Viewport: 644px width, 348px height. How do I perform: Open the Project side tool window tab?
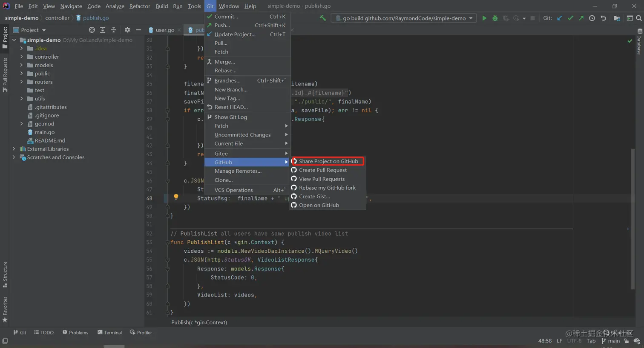(x=5, y=37)
